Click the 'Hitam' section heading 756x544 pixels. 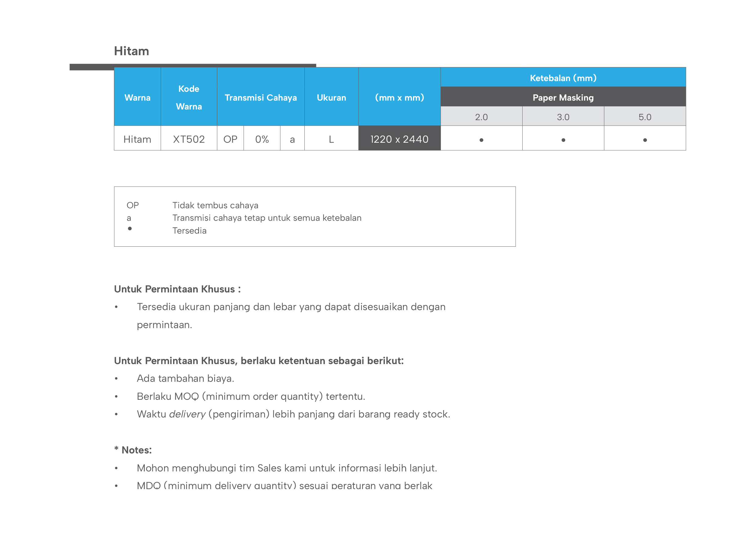[x=131, y=51]
